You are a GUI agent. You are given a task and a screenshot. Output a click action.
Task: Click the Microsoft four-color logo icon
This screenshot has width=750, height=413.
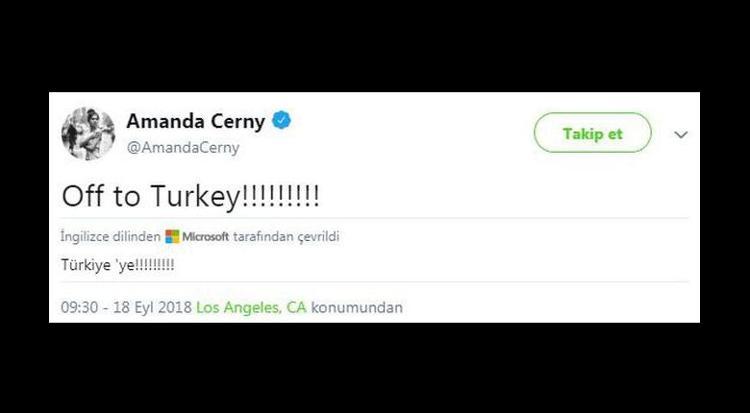172,236
